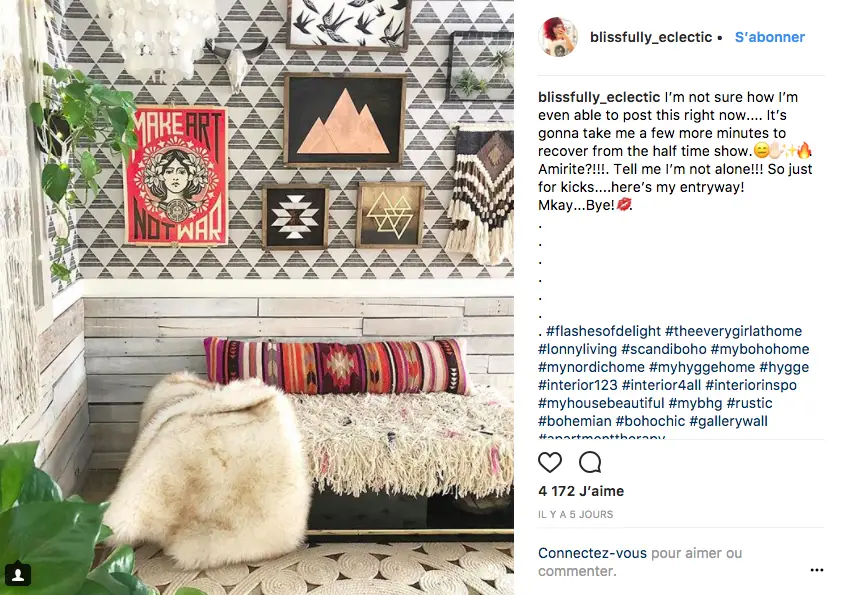View the 4 172 J'aime likes list
848x595 pixels.
pyautogui.click(x=581, y=491)
